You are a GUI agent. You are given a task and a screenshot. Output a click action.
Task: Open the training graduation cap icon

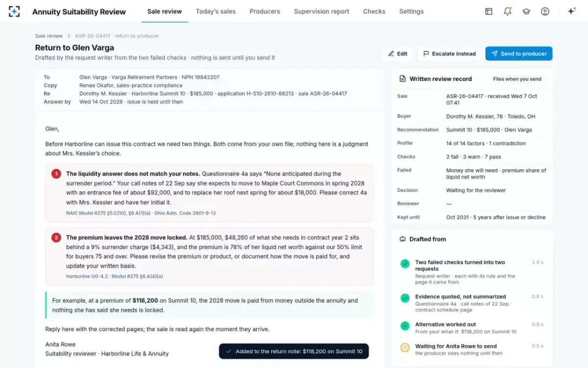[526, 11]
